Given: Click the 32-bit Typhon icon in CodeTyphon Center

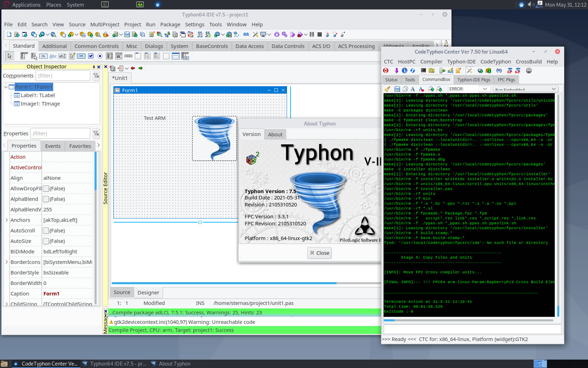Looking at the screenshot, I should 509,70.
